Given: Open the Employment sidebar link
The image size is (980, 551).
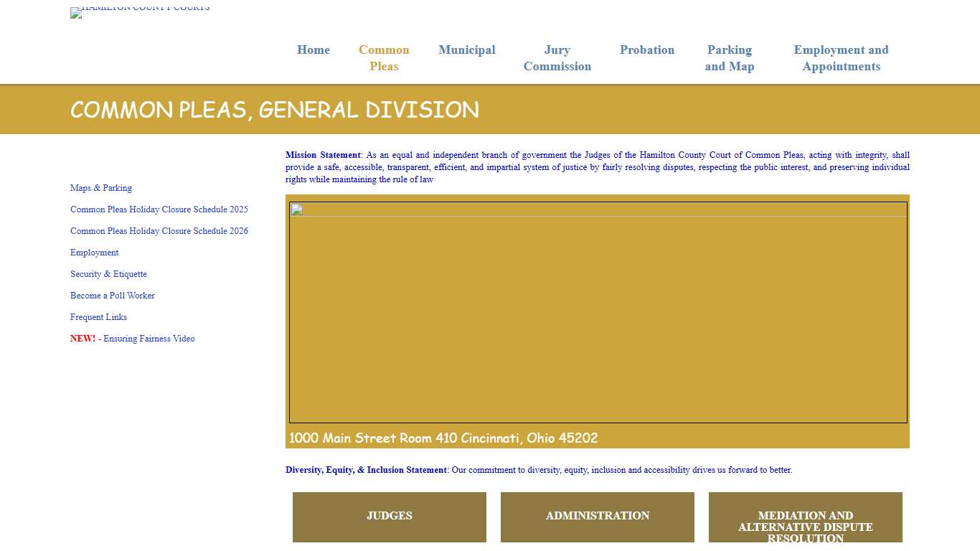Looking at the screenshot, I should pos(94,252).
